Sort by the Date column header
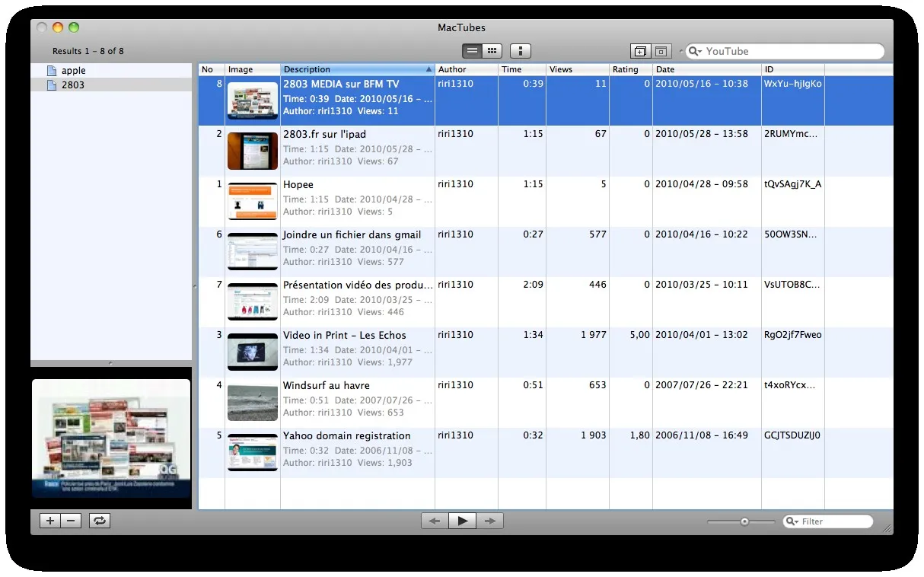924x577 pixels. coord(707,69)
